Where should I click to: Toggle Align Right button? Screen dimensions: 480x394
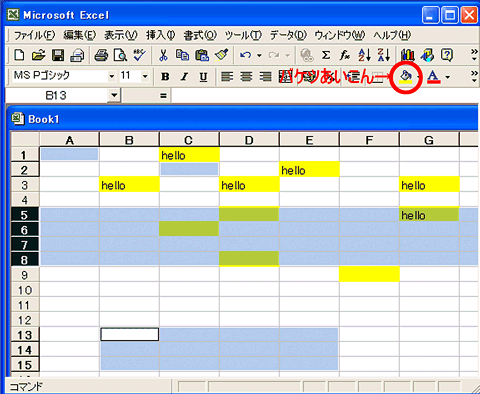pyautogui.click(x=266, y=77)
